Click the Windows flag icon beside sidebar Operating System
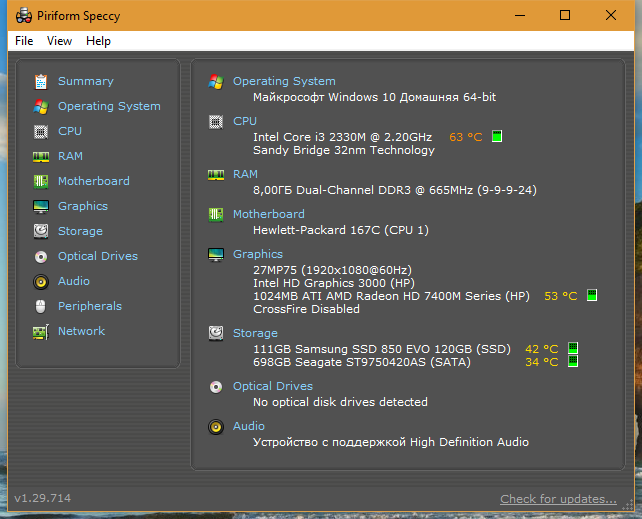This screenshot has width=642, height=519. 41,106
